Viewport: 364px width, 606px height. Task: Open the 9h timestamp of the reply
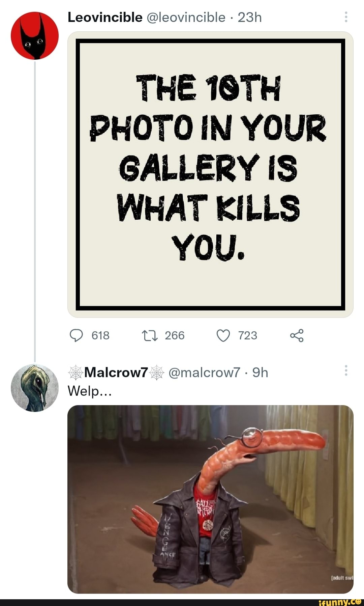click(x=260, y=373)
